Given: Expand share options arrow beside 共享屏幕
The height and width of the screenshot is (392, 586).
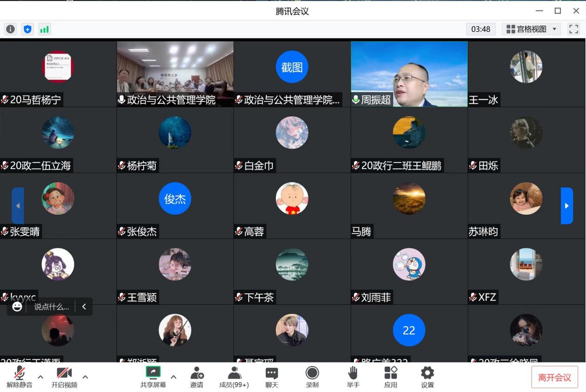Looking at the screenshot, I should click(174, 377).
